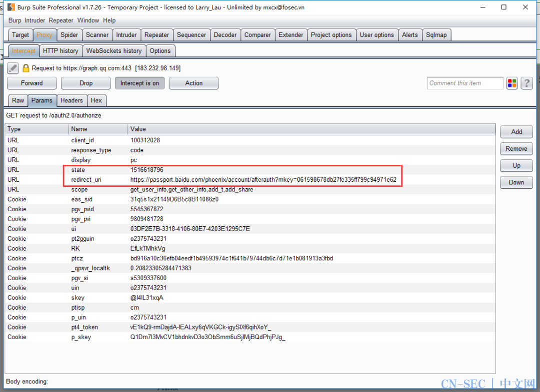This screenshot has height=392, width=540.
Task: Open the Burp menu
Action: click(x=15, y=20)
